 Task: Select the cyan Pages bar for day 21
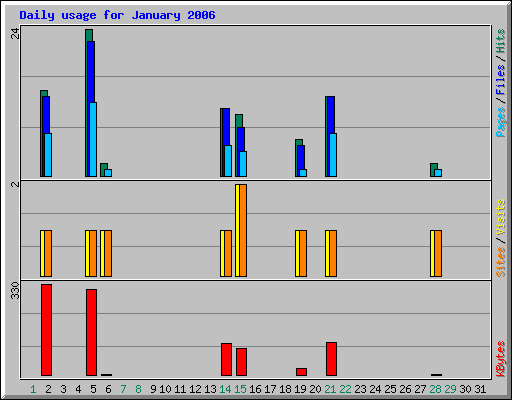333,155
